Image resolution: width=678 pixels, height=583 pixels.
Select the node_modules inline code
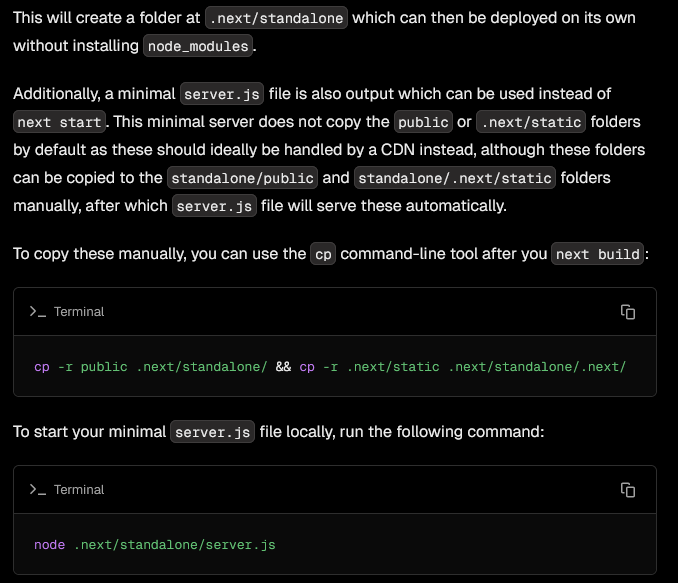[199, 47]
